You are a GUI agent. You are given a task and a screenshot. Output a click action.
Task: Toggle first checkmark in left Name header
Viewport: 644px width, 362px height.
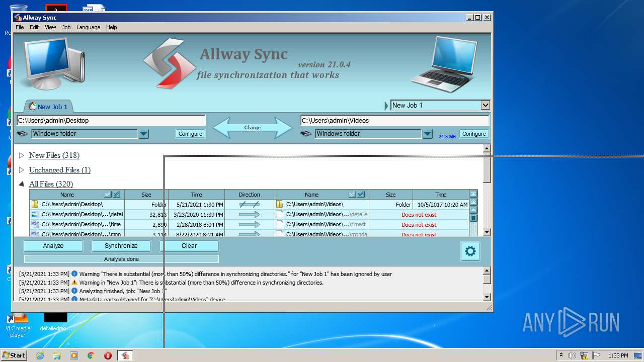click(108, 195)
